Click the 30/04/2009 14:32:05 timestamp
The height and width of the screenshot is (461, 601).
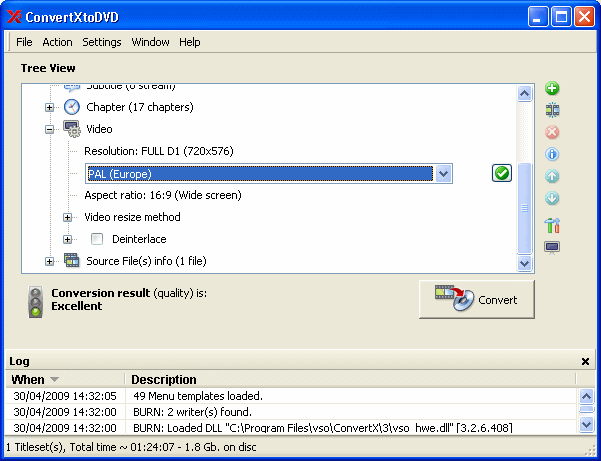point(65,395)
